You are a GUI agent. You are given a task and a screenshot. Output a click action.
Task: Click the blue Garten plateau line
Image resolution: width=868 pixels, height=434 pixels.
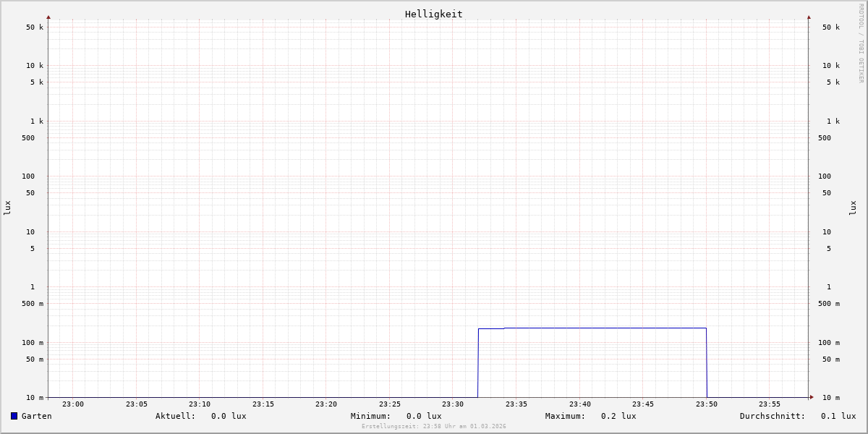pos(593,328)
